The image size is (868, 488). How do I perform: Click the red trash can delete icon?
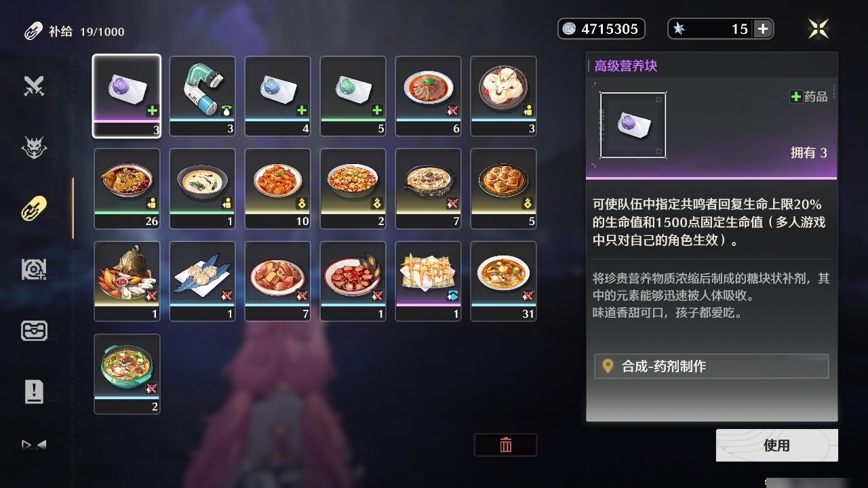(x=505, y=445)
